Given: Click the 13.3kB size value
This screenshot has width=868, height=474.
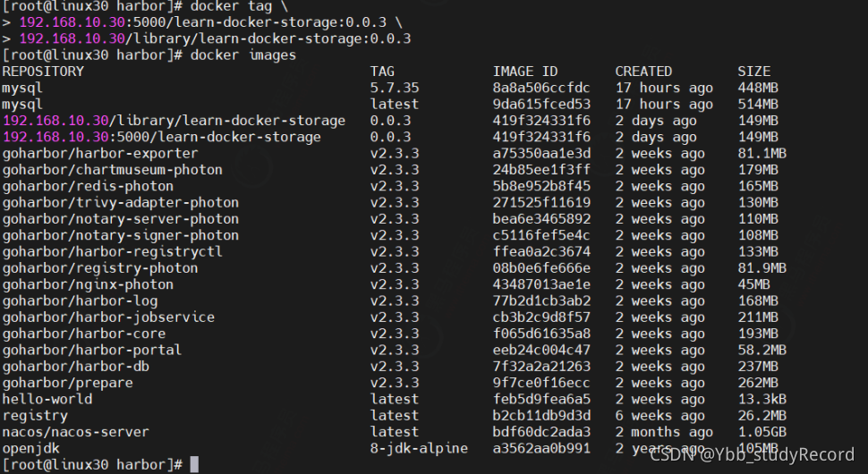Looking at the screenshot, I should click(x=762, y=399).
